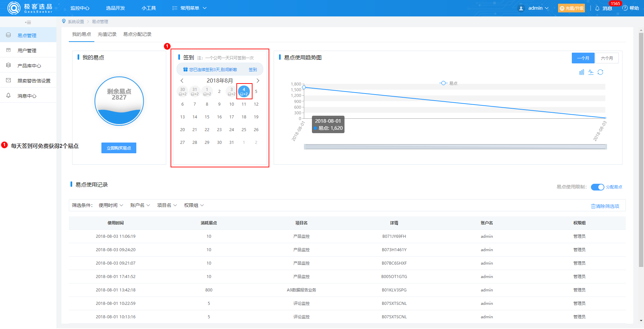Click the 剩余易点 2827 liquid gauge
This screenshot has width=644, height=329.
coord(119,101)
